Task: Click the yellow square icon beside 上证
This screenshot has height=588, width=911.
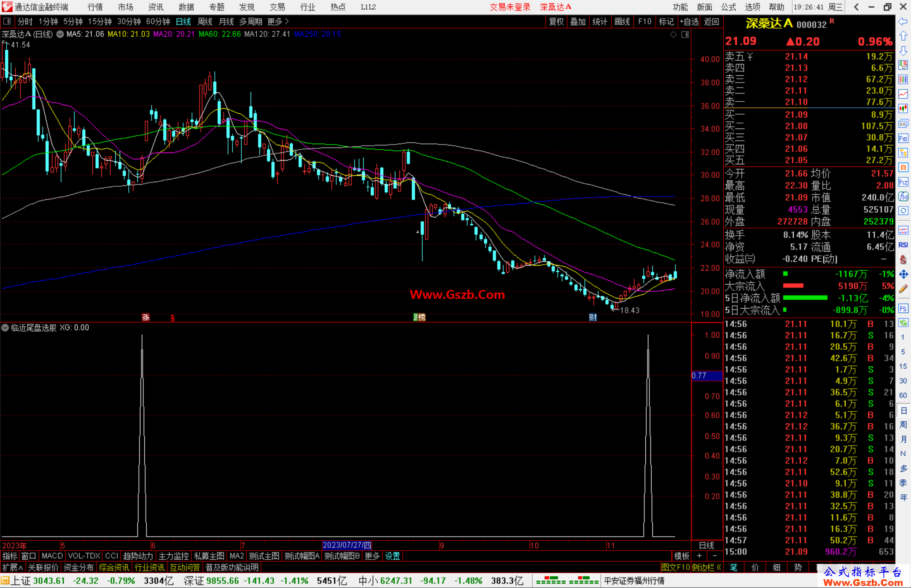Action: point(5,581)
